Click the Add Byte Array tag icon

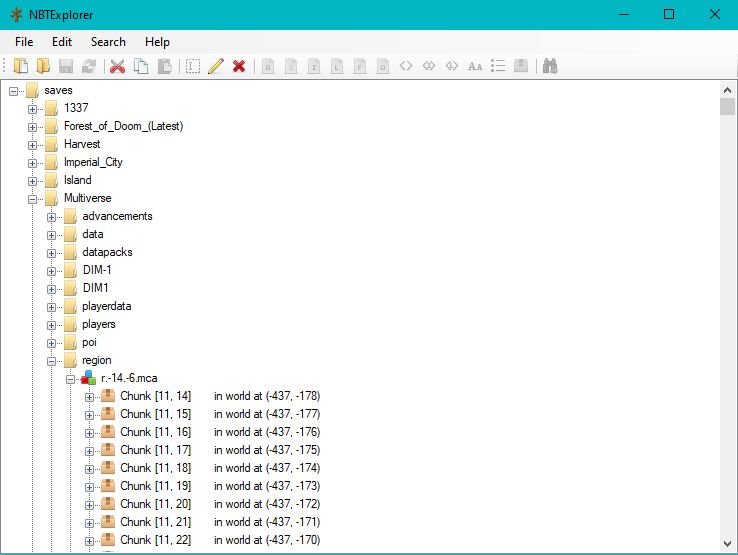point(406,66)
